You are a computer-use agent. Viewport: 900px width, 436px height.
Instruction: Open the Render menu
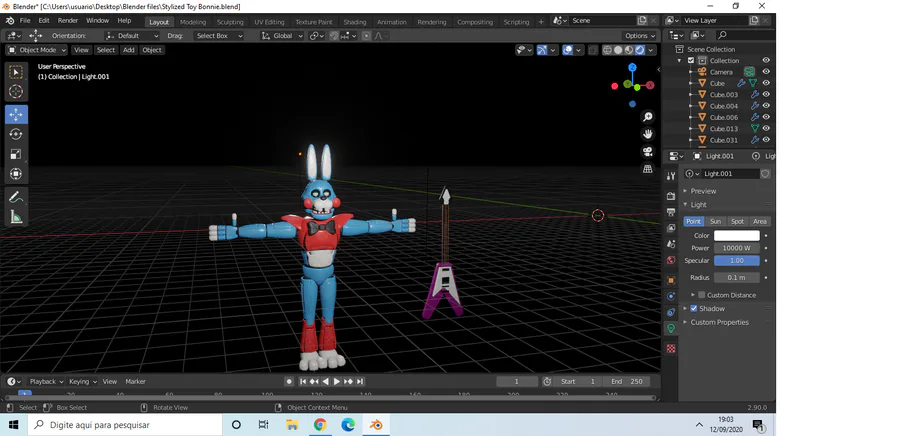[x=68, y=21]
